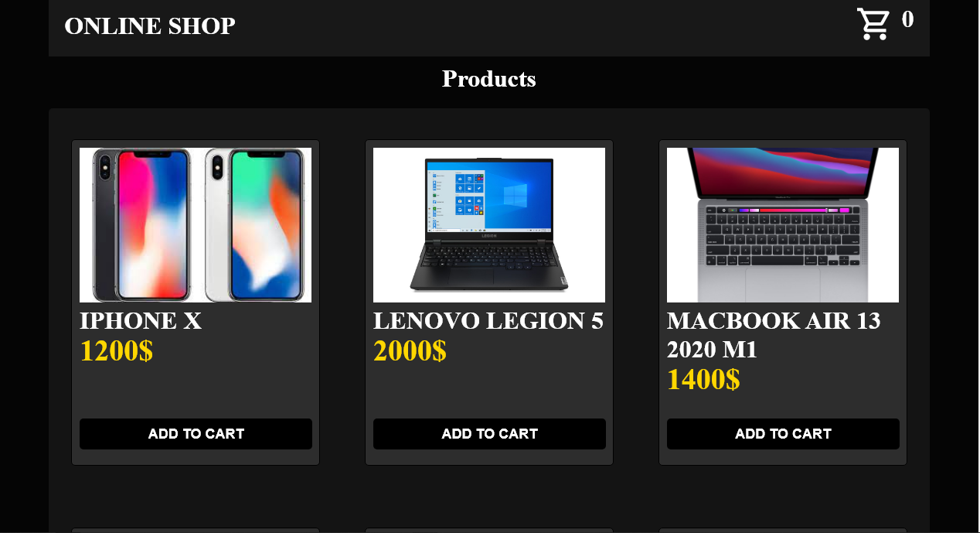Screen dimensions: 980x533
Task: Click the black iPhone X in photo
Action: [142, 224]
